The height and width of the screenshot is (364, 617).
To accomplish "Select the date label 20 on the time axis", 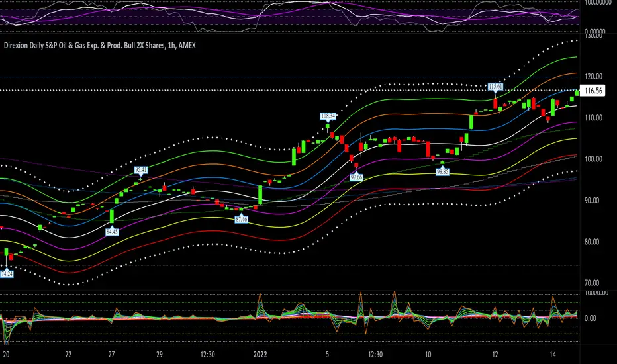I will point(6,355).
